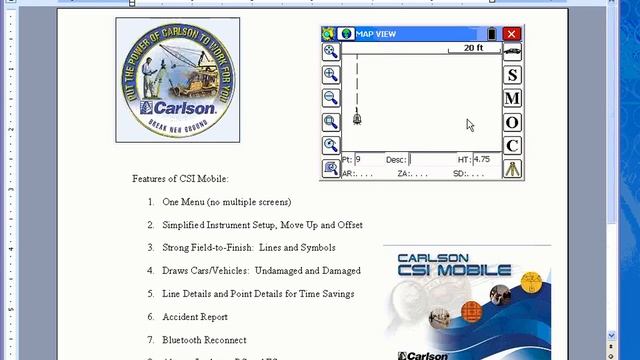Click the vertical ruler along the left edge
The width and height of the screenshot is (640, 360).
(11, 183)
